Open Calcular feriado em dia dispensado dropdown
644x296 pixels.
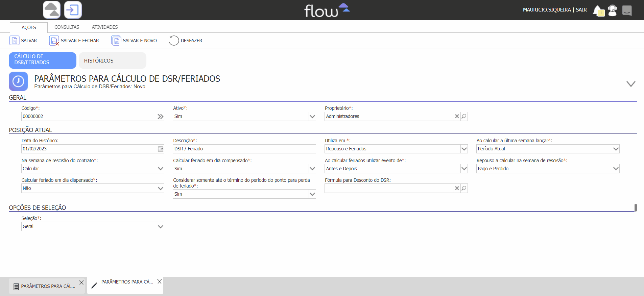point(160,189)
